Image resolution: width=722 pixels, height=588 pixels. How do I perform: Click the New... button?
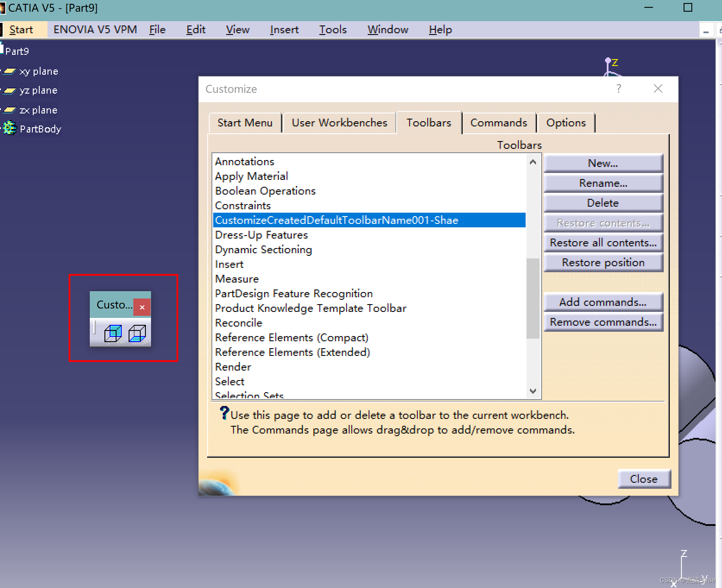click(603, 164)
